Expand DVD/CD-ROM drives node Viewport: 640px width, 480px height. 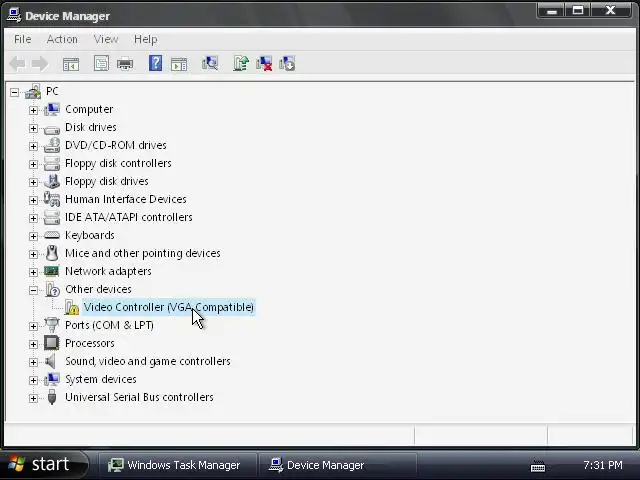[33, 146]
